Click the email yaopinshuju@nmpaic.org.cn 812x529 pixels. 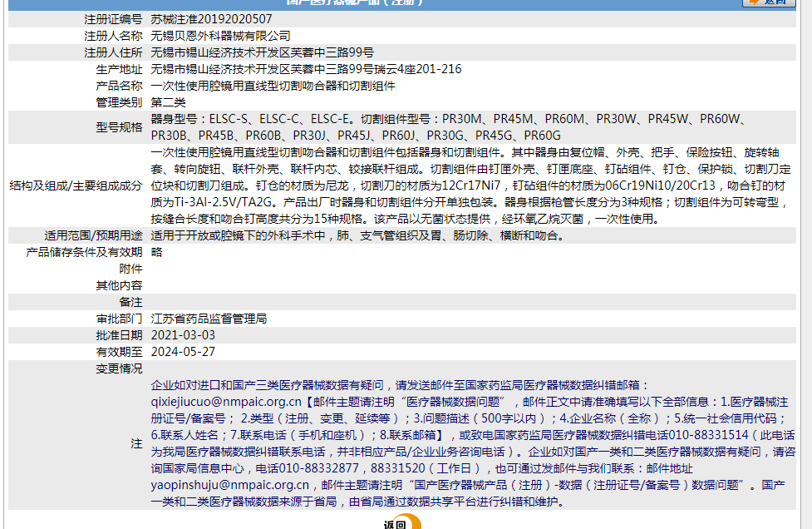(x=230, y=484)
